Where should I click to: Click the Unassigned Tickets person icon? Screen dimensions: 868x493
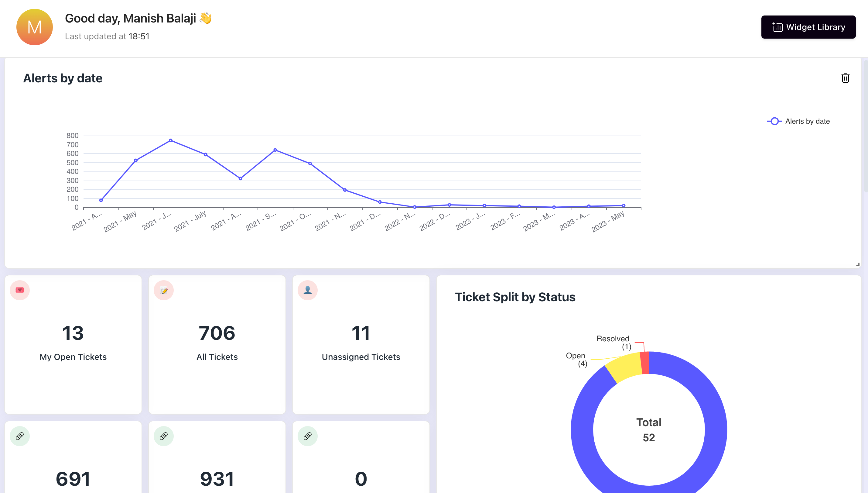(x=307, y=290)
